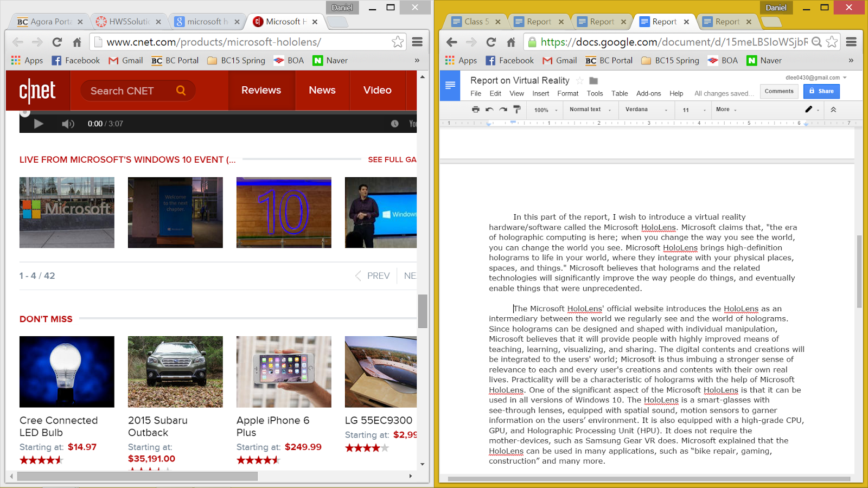Open the Chrome menu in the Docs window
The image size is (868, 488).
[x=851, y=42]
